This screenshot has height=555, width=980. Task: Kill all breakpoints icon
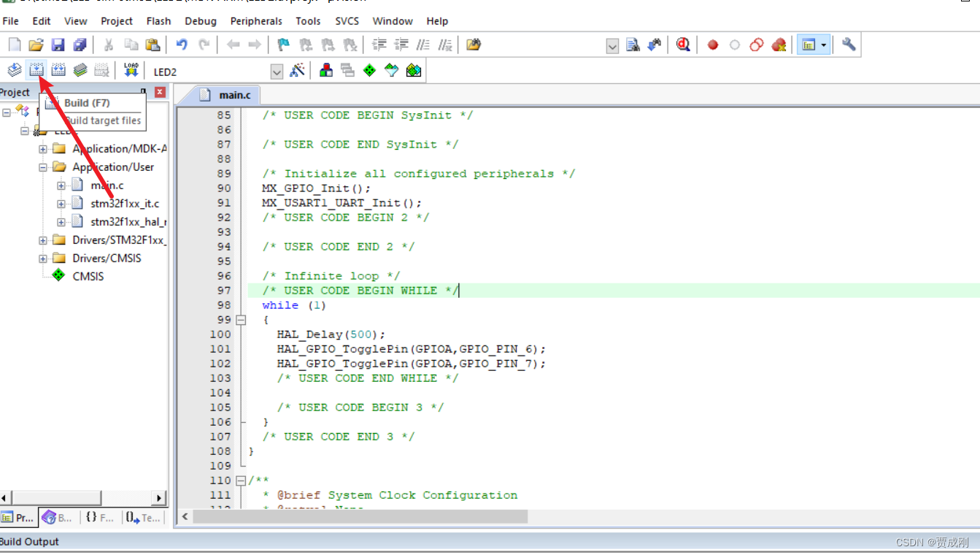point(779,45)
